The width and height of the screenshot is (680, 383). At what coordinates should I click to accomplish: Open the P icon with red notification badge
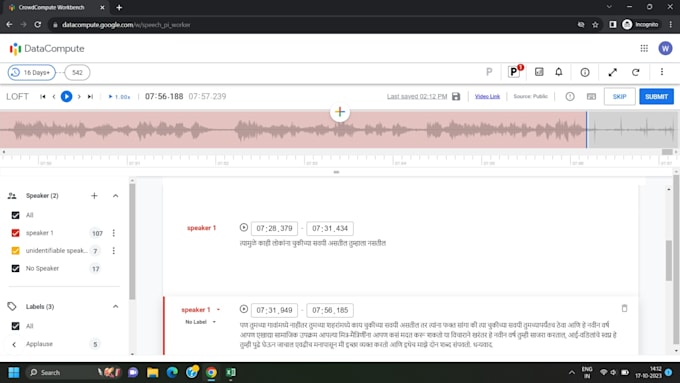coord(514,72)
